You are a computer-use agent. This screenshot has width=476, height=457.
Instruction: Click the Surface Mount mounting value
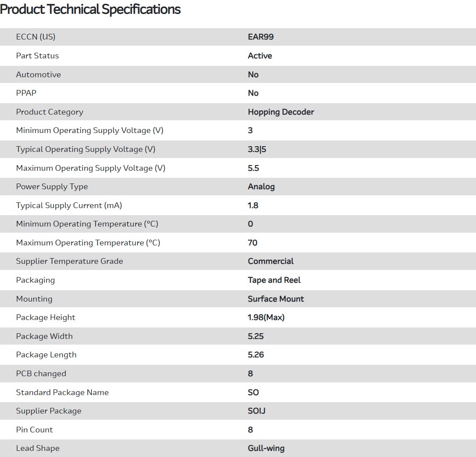tap(276, 299)
